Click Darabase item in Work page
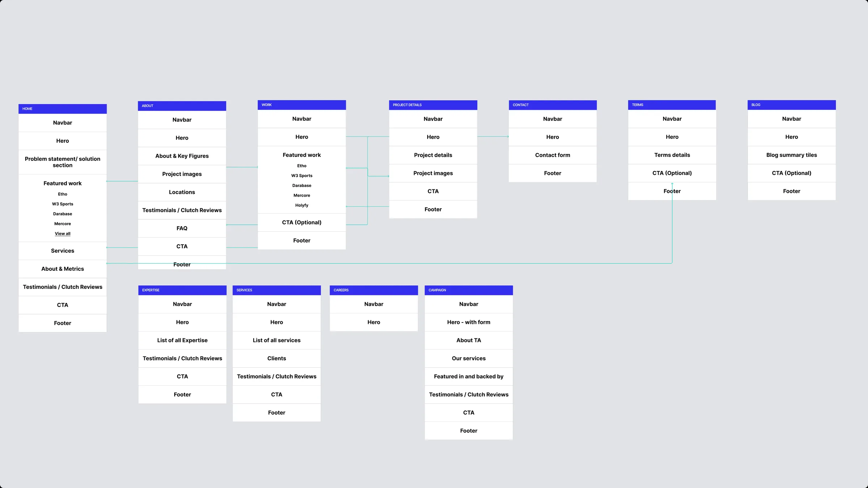Screen dimensions: 868x488 (x=302, y=185)
